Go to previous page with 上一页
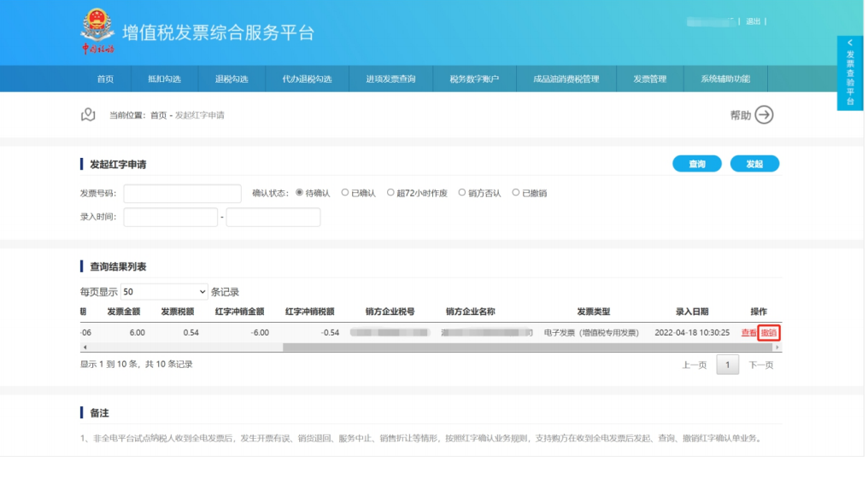The width and height of the screenshot is (868, 496). pyautogui.click(x=695, y=365)
